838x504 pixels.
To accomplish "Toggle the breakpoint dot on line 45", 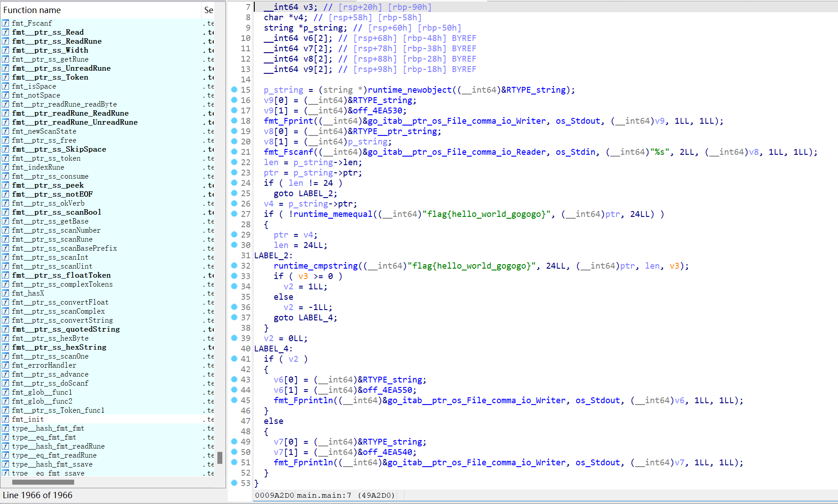I will [234, 400].
